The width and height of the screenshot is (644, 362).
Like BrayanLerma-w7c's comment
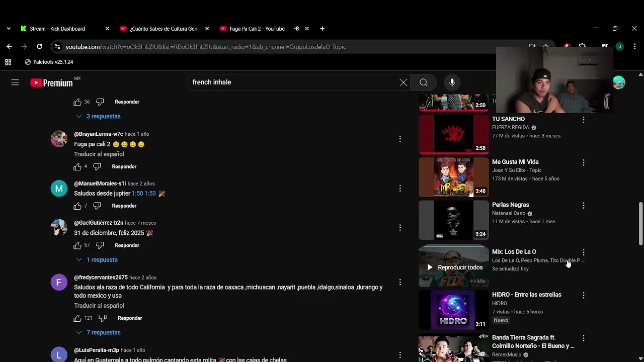pos(77,166)
